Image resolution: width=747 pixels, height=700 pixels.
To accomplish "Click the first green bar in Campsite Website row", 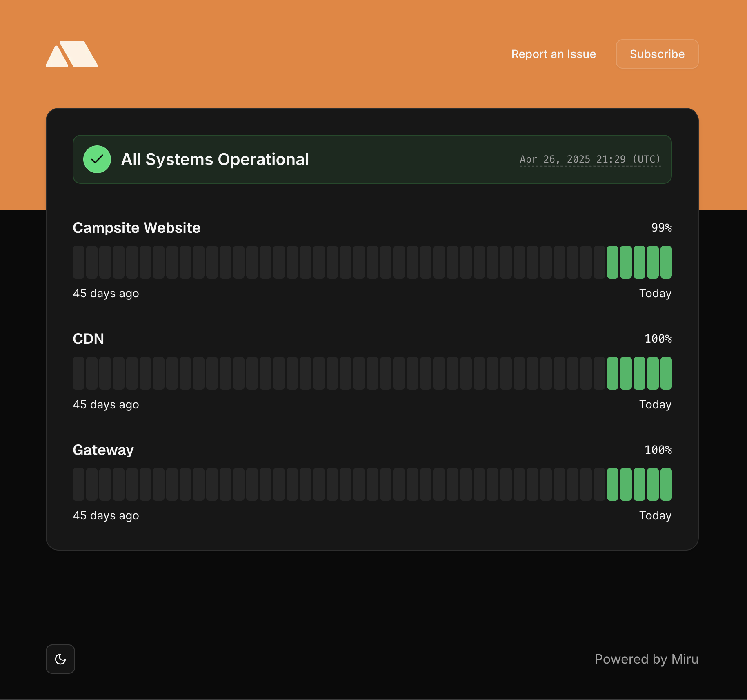I will (613, 262).
